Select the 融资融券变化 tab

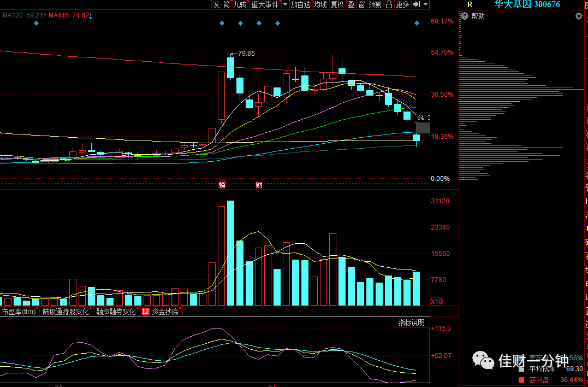tap(116, 312)
